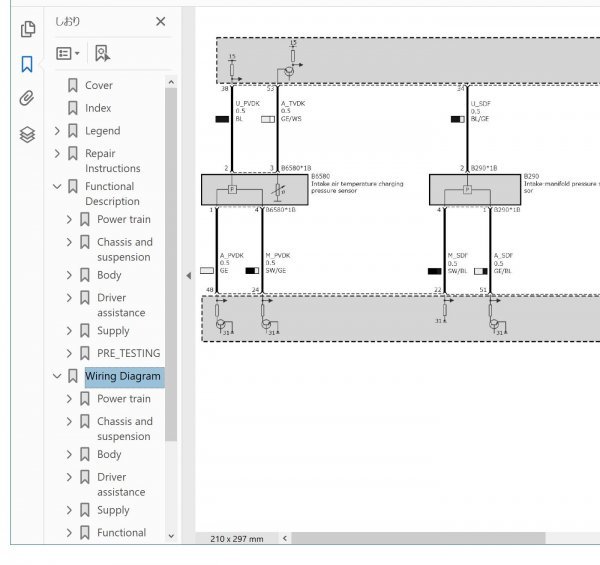Click the bookmarks vertical scrollbar thumb
This screenshot has height=565, width=600.
click(x=171, y=265)
